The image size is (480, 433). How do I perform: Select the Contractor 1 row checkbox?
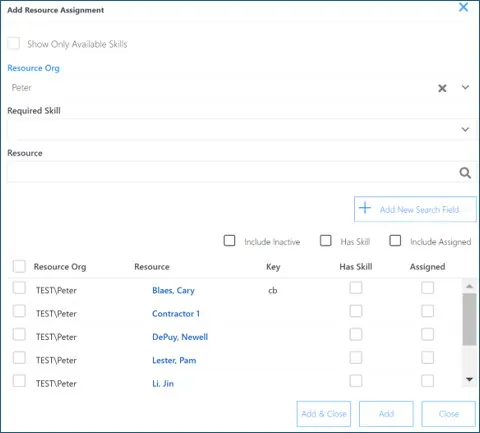click(x=19, y=311)
